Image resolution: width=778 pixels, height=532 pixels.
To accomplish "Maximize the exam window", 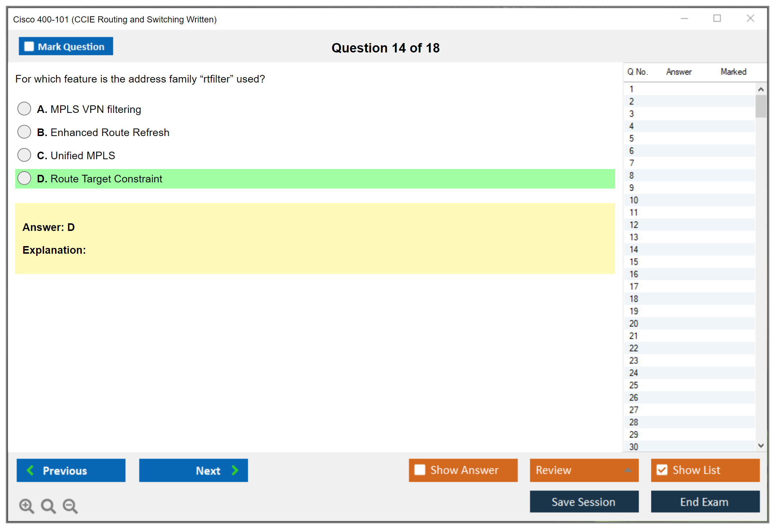I will click(x=717, y=18).
